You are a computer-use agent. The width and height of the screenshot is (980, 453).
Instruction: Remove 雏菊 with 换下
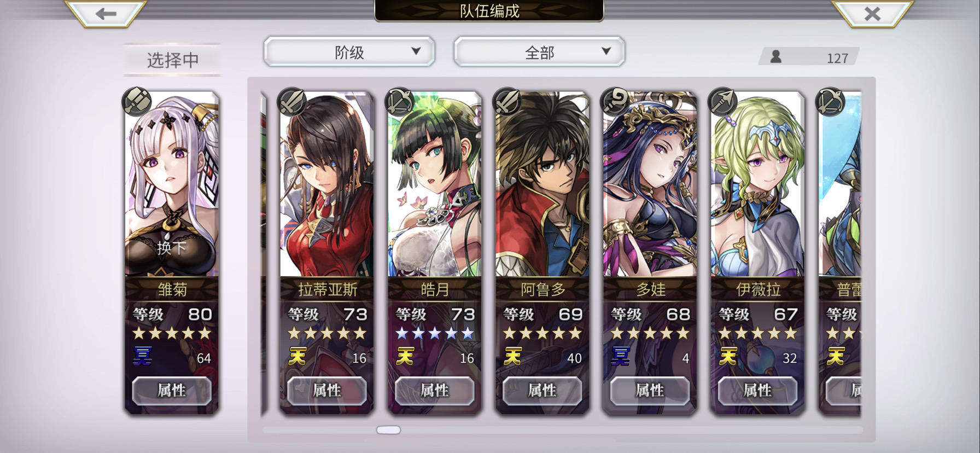[x=172, y=248]
